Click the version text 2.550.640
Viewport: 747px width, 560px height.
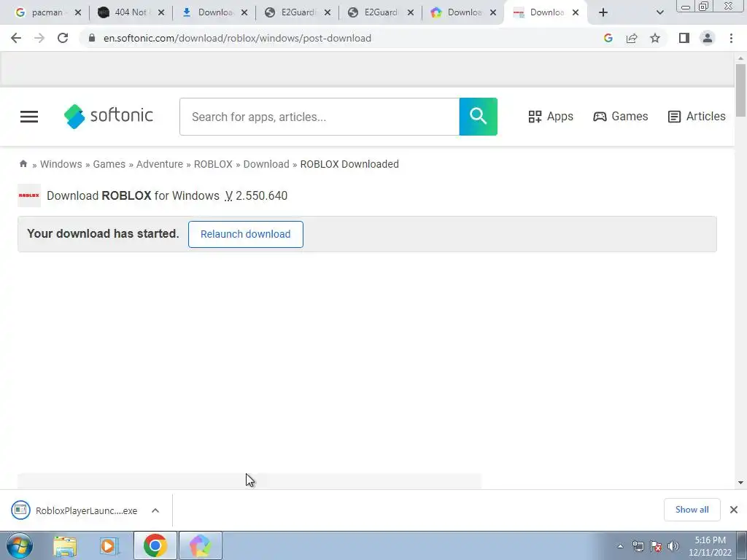click(262, 195)
